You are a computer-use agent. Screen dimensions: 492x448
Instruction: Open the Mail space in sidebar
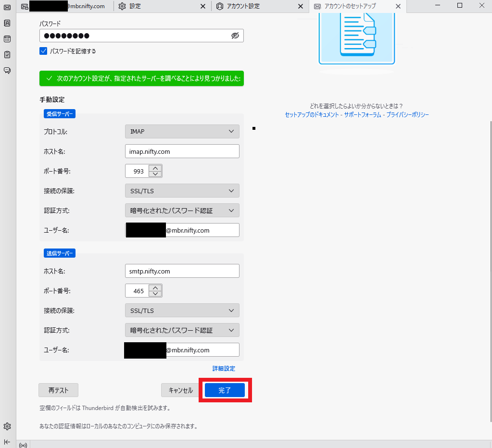pyautogui.click(x=7, y=7)
